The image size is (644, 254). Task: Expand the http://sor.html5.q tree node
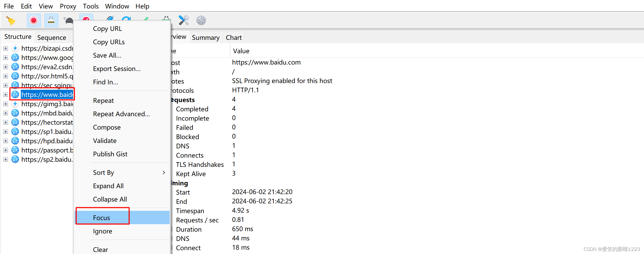pos(6,76)
